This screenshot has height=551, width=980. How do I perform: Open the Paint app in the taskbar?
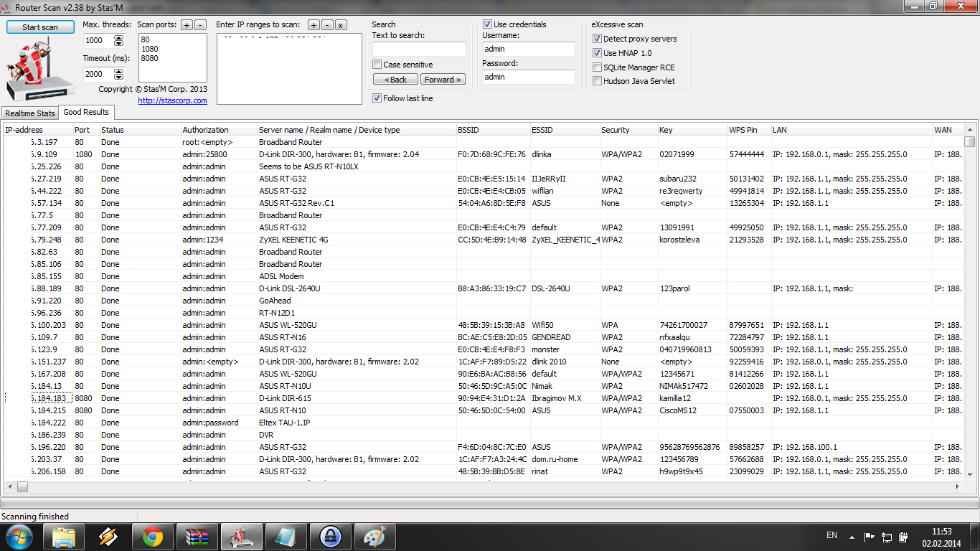374,536
